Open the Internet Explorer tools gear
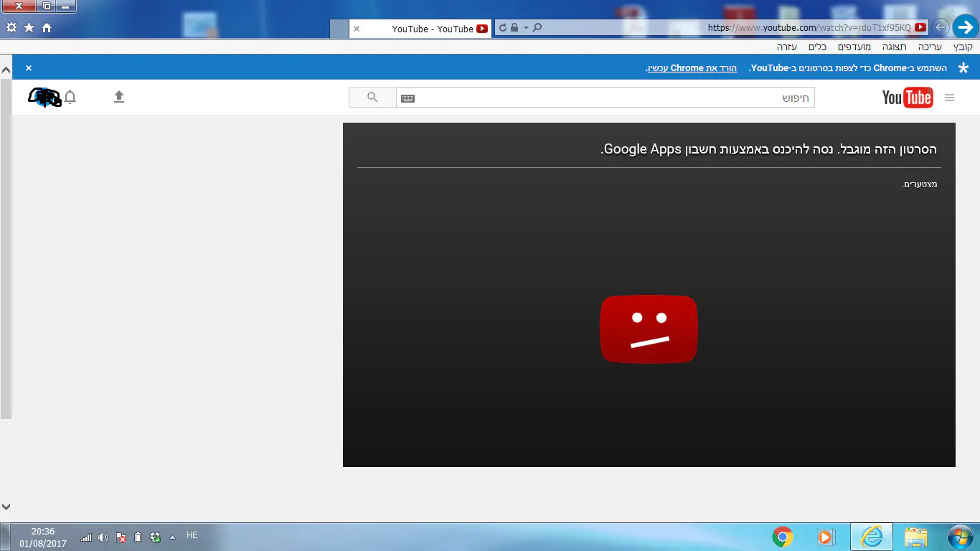The image size is (980, 551). point(11,27)
